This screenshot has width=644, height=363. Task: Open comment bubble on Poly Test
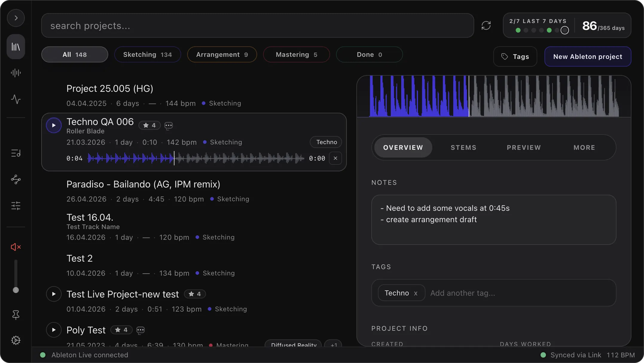(141, 330)
